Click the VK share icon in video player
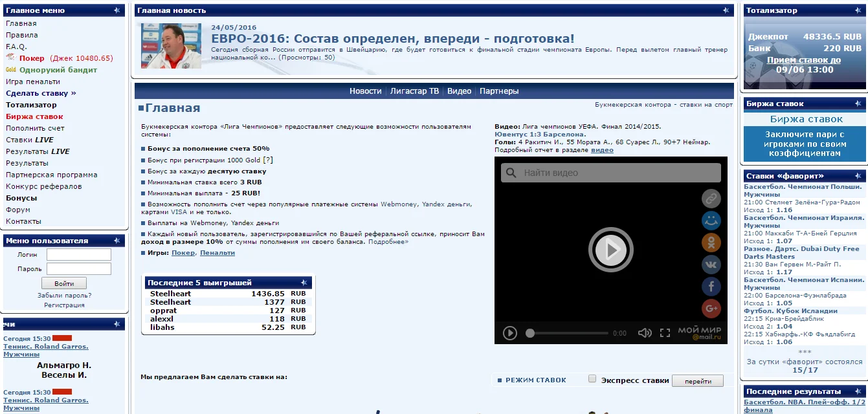Image resolution: width=868 pixels, height=414 pixels. click(x=711, y=265)
